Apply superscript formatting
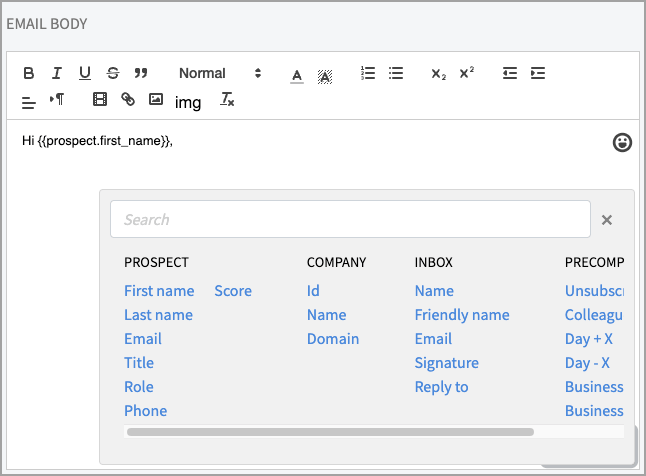Viewport: 646px width, 476px height. [x=467, y=73]
